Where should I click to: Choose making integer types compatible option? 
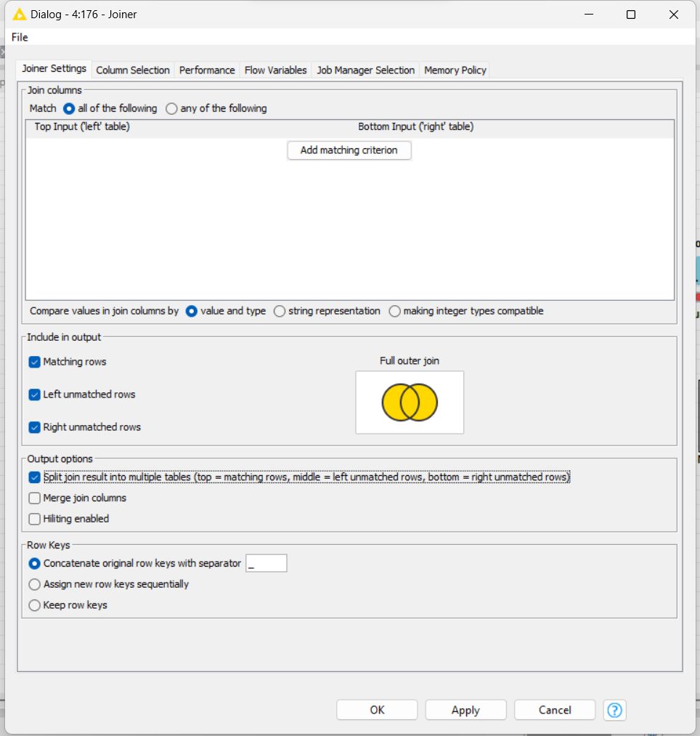click(x=394, y=311)
